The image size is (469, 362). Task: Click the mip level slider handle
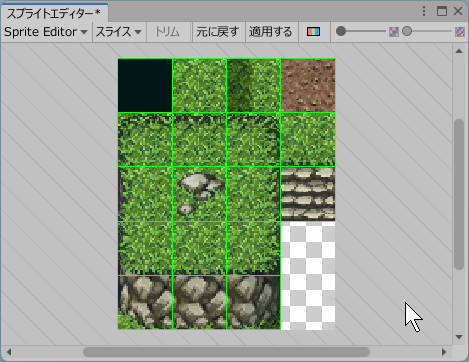(407, 31)
